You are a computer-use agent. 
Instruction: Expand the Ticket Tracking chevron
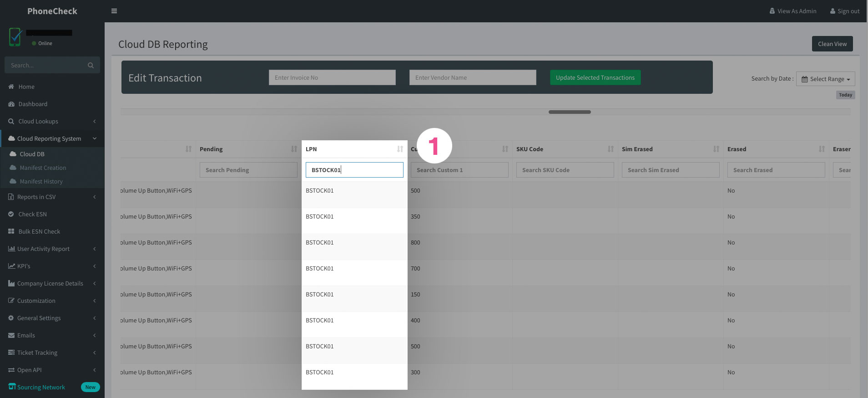click(x=94, y=352)
